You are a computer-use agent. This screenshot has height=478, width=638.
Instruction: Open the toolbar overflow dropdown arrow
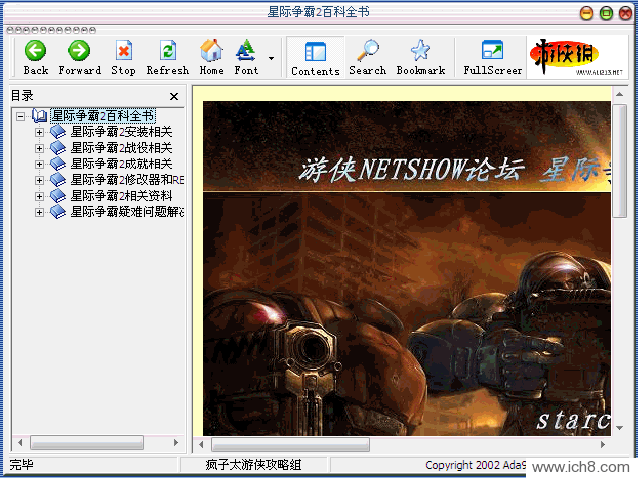(x=271, y=58)
